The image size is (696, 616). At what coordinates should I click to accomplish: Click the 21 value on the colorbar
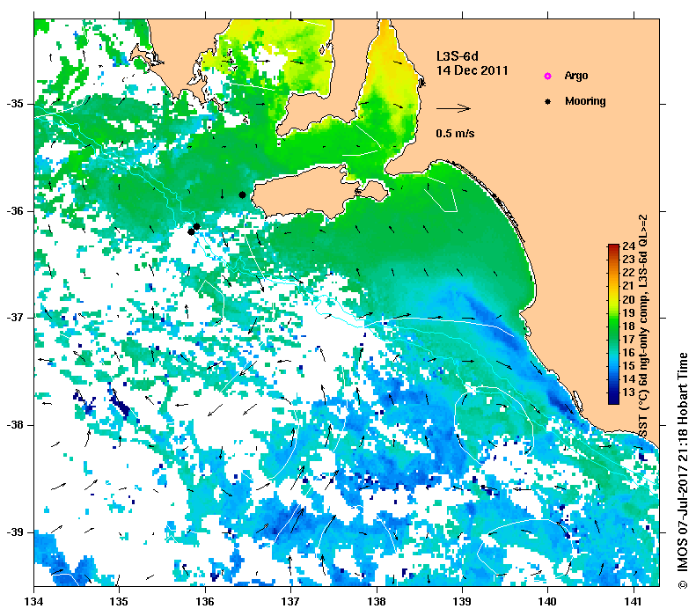point(628,286)
